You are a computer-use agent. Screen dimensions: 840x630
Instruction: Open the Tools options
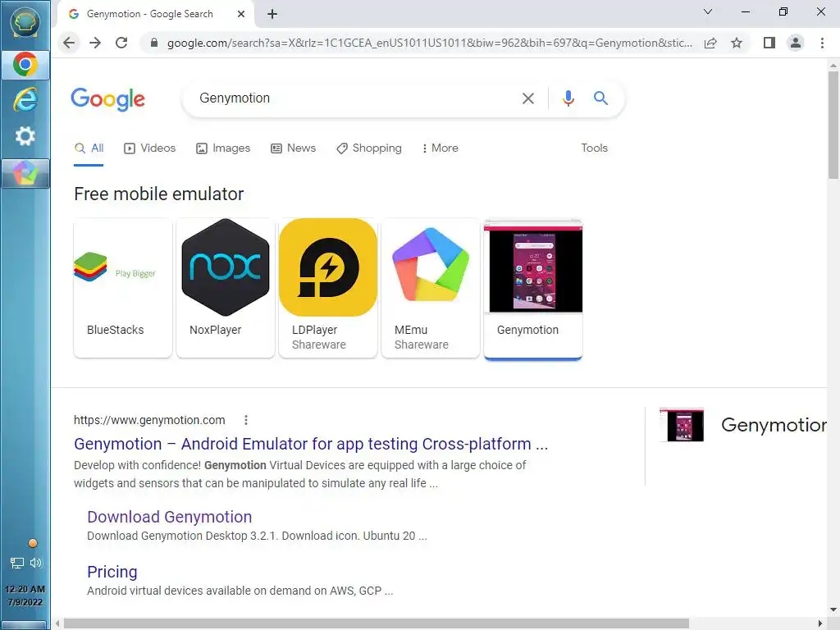click(x=594, y=148)
